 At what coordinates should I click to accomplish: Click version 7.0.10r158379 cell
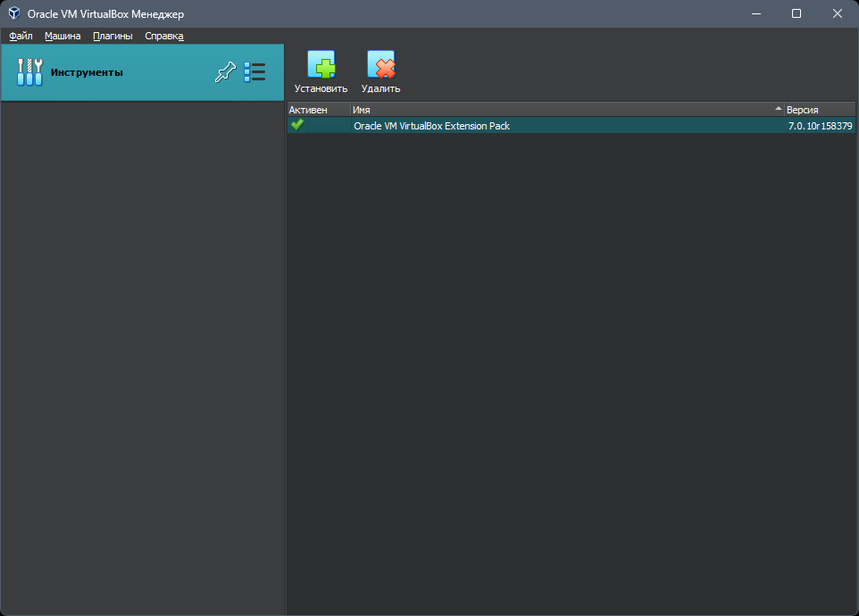tap(820, 126)
